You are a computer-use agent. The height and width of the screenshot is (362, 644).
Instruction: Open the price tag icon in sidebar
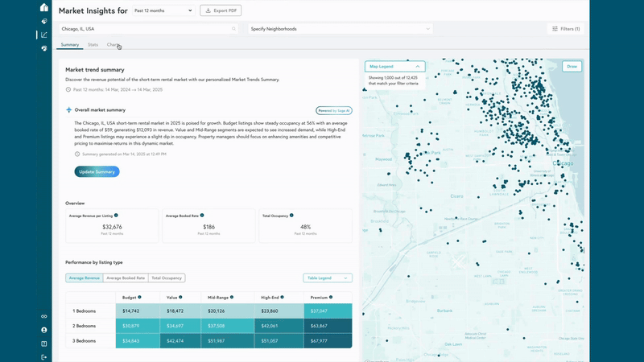tap(43, 22)
